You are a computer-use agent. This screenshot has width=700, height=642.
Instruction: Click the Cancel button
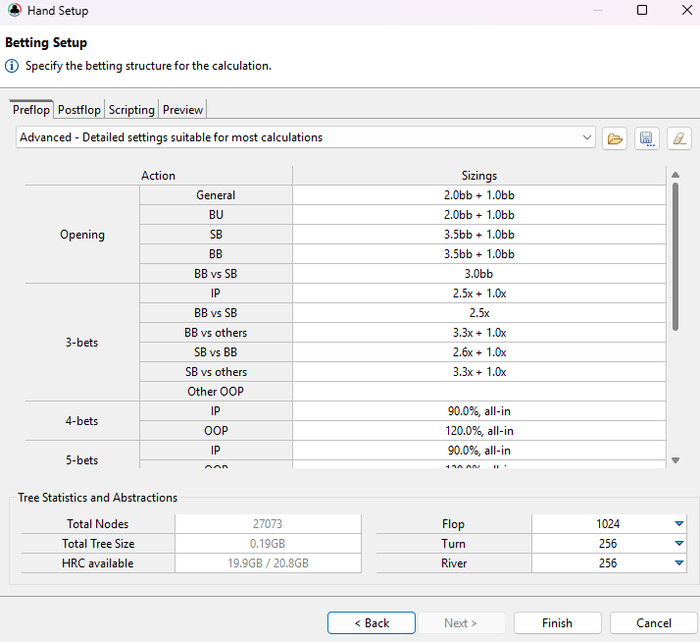click(654, 623)
